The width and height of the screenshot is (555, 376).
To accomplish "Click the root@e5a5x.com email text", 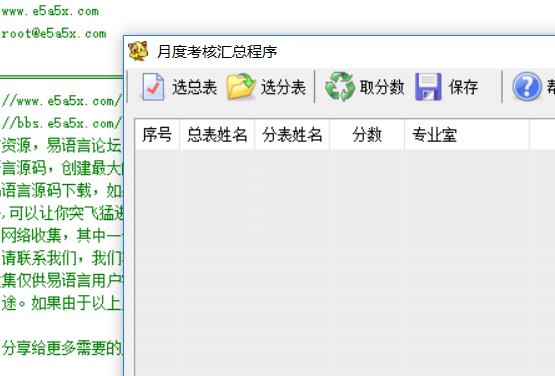I will click(53, 34).
